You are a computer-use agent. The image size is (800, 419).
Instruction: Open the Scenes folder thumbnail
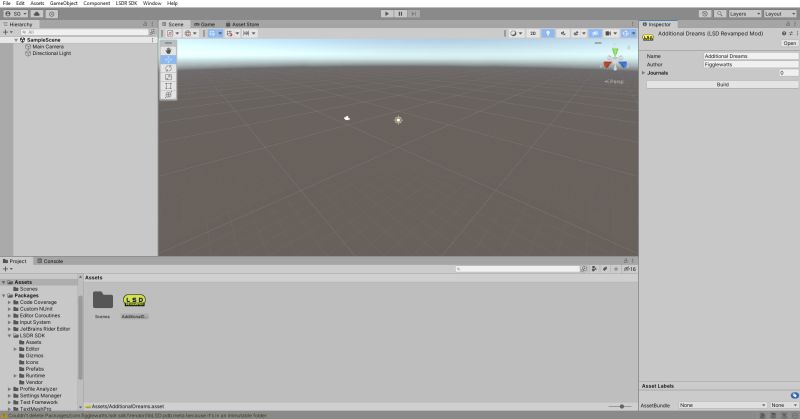(103, 305)
